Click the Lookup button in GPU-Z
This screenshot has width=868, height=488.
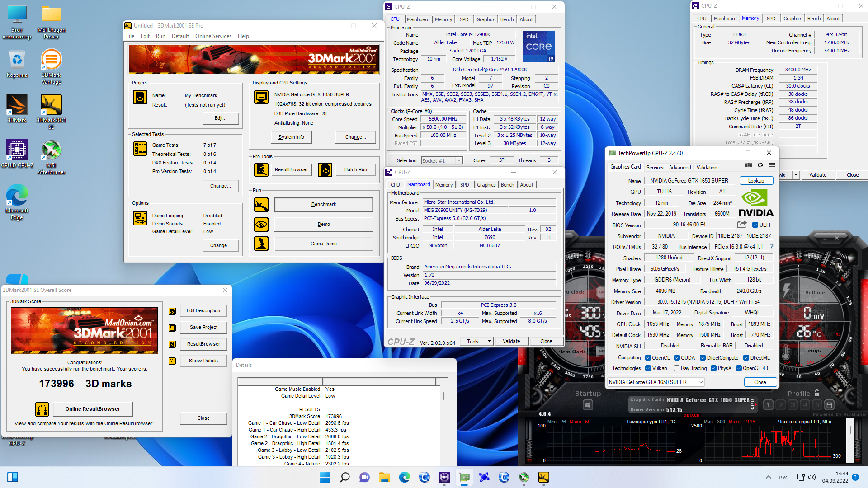(756, 181)
